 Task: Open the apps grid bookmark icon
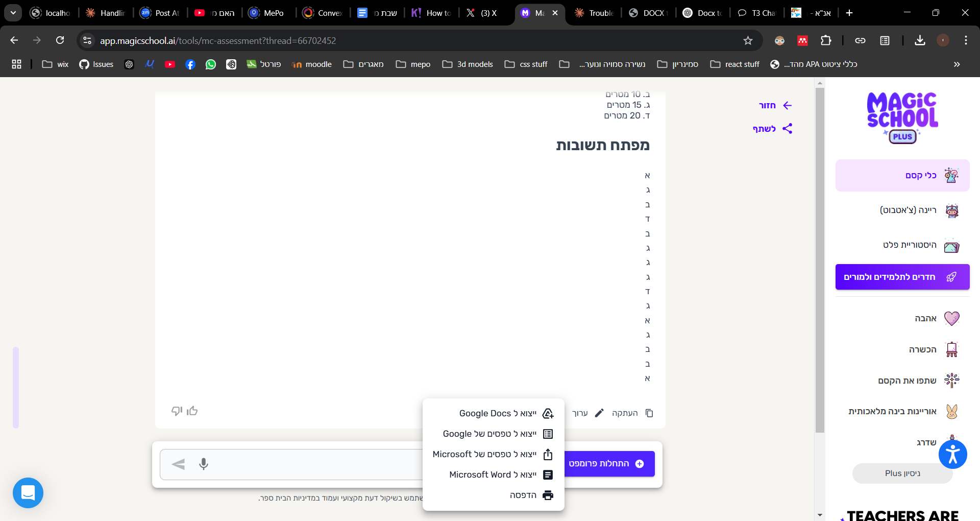pyautogui.click(x=16, y=64)
